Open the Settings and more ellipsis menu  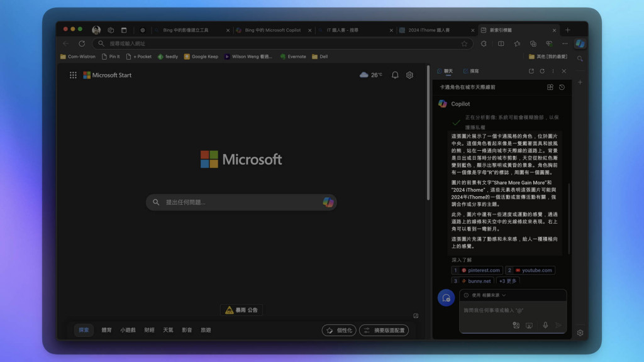[565, 43]
